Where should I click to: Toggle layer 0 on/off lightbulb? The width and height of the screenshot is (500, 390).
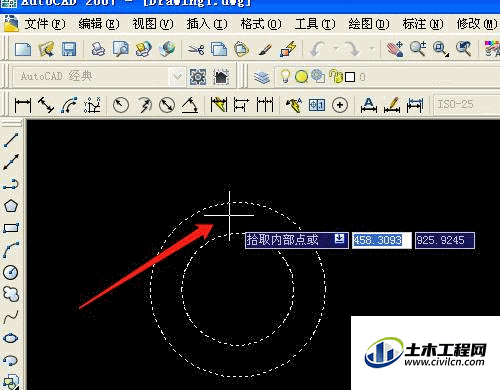click(x=285, y=76)
